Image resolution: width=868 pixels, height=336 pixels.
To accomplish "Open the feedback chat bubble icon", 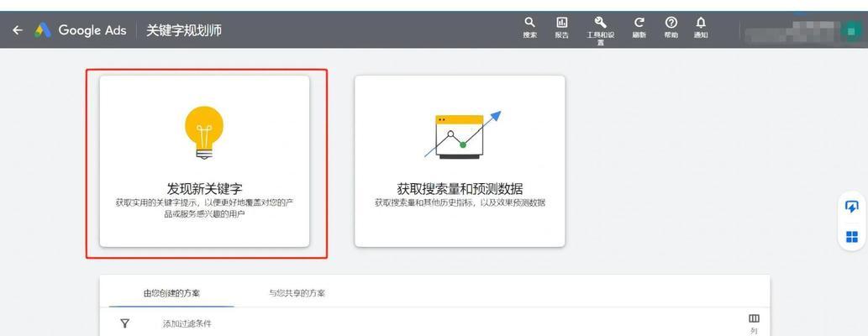I will coord(851,207).
